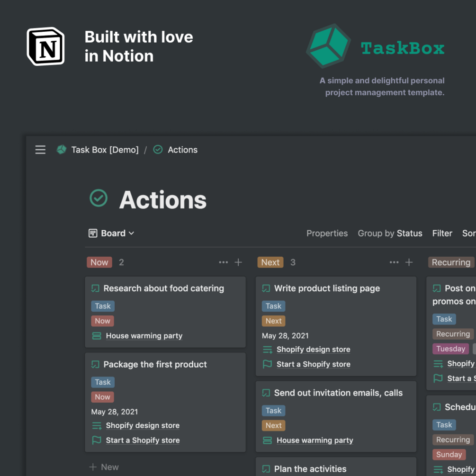Click May 28, 2021 on Write product listing card

click(x=285, y=336)
